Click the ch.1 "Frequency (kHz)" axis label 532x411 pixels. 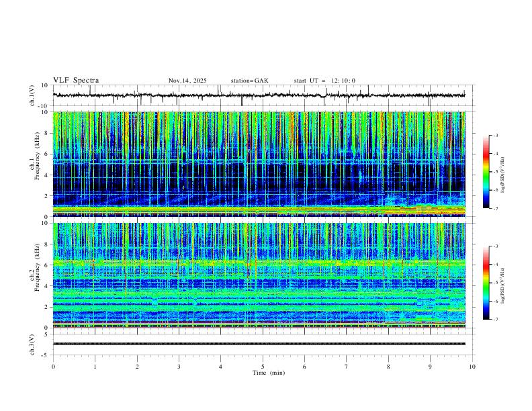[38, 156]
